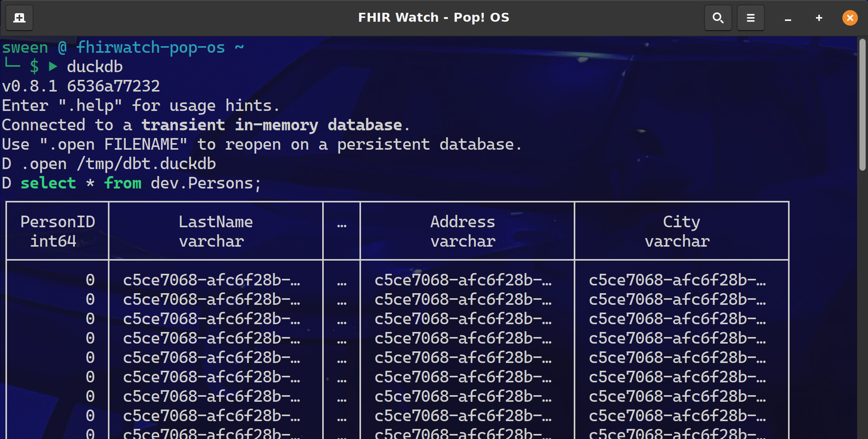Click the LastName column header
Image resolution: width=868 pixels, height=439 pixels.
(x=215, y=222)
